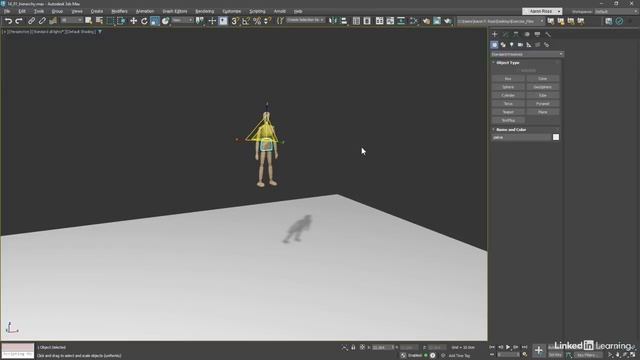This screenshot has height=360, width=640.
Task: Toggle Angle Snap
Action: 246,21
